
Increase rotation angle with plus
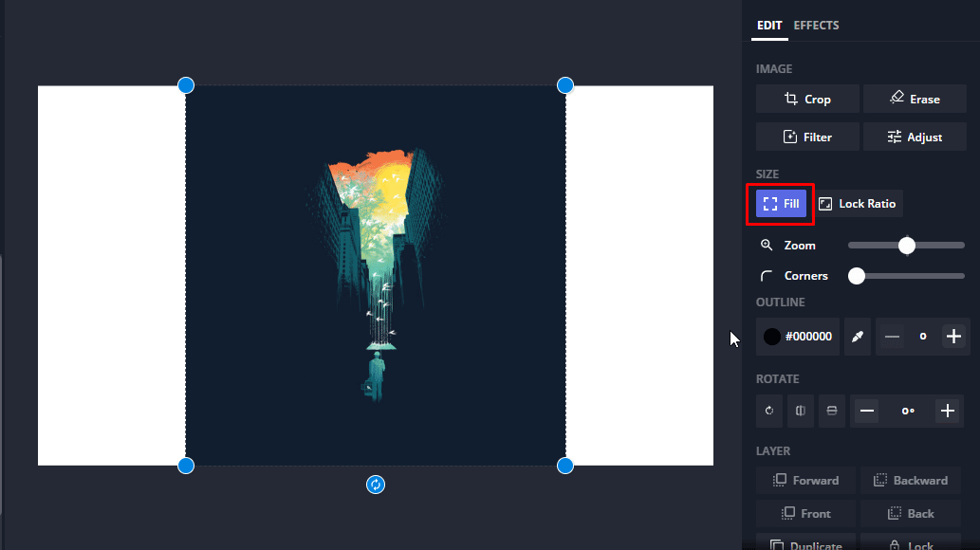tap(948, 411)
